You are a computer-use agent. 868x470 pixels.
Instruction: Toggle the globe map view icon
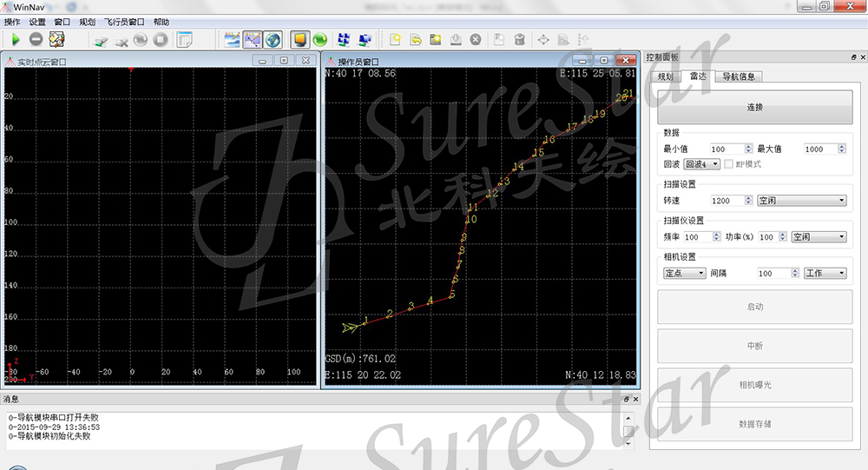pos(273,40)
